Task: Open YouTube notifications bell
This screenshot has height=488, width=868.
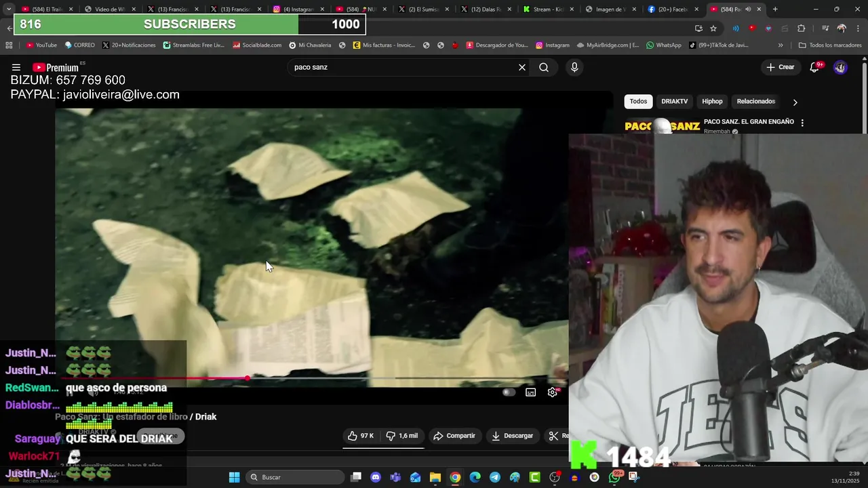Action: click(815, 67)
